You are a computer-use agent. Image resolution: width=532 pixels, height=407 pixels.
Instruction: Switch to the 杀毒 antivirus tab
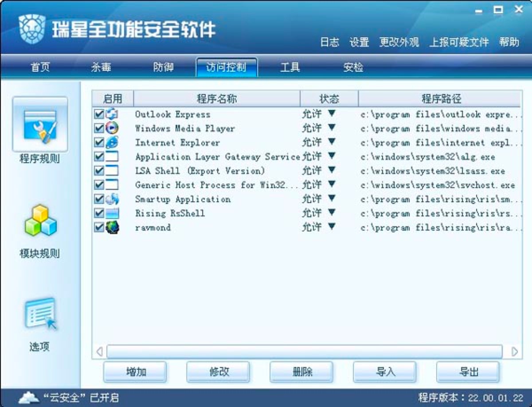coord(101,67)
